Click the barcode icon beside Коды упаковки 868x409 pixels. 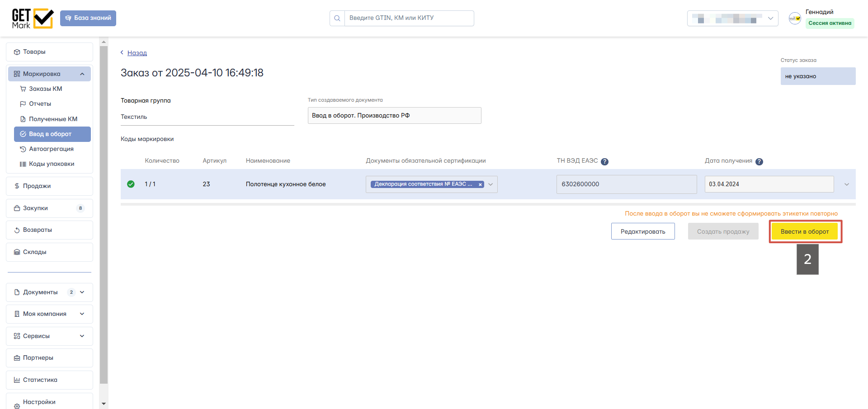[23, 164]
